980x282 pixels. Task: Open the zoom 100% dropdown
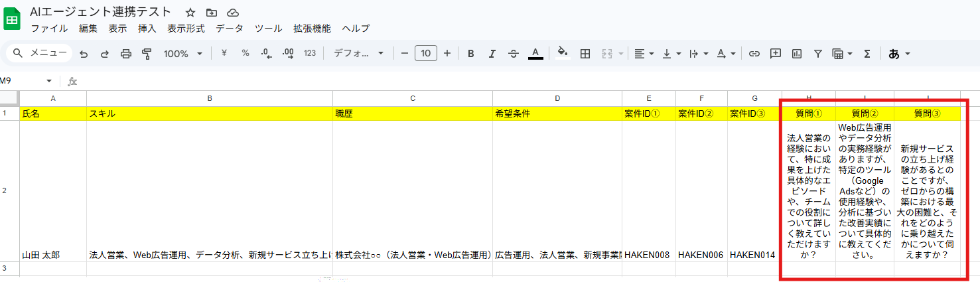183,54
